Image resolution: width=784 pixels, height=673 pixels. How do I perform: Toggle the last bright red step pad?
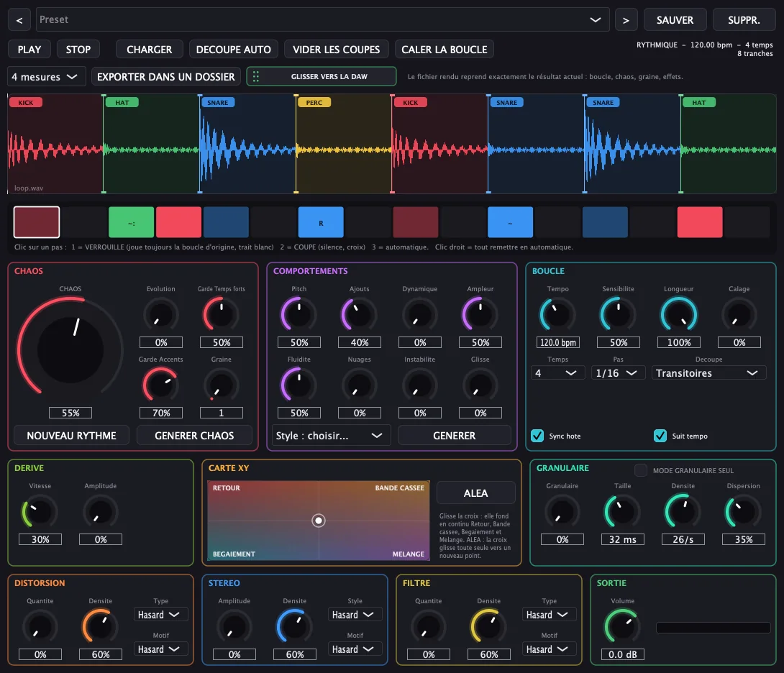700,222
